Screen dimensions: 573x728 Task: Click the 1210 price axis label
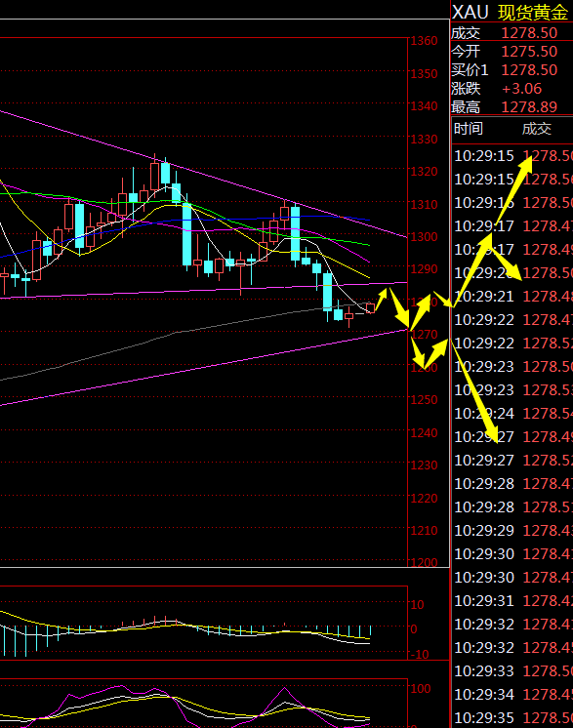coord(424,531)
